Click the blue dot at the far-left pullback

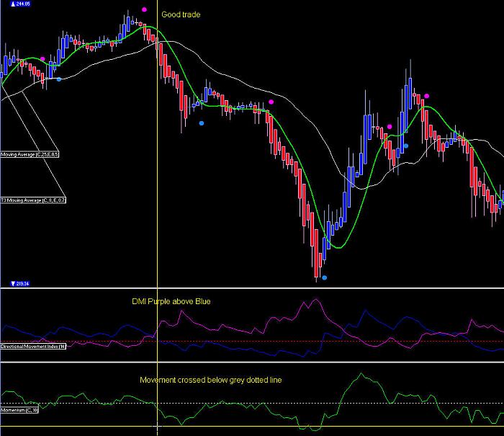coord(59,79)
